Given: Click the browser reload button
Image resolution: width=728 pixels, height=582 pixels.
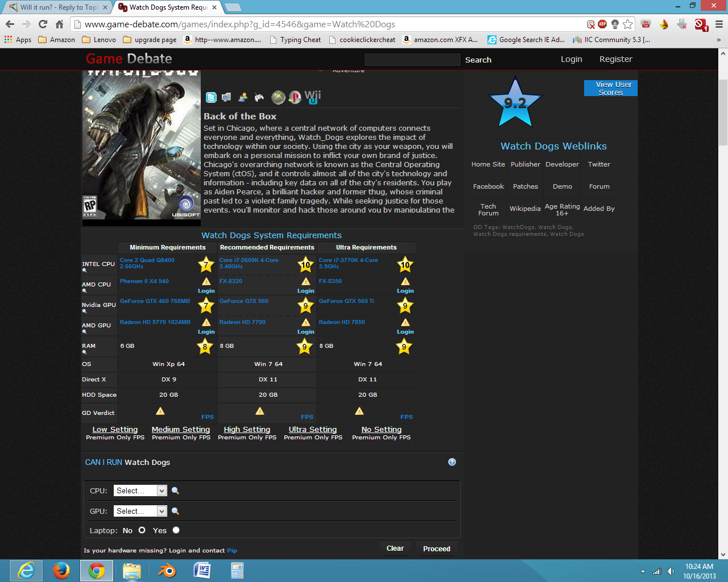Looking at the screenshot, I should click(43, 24).
